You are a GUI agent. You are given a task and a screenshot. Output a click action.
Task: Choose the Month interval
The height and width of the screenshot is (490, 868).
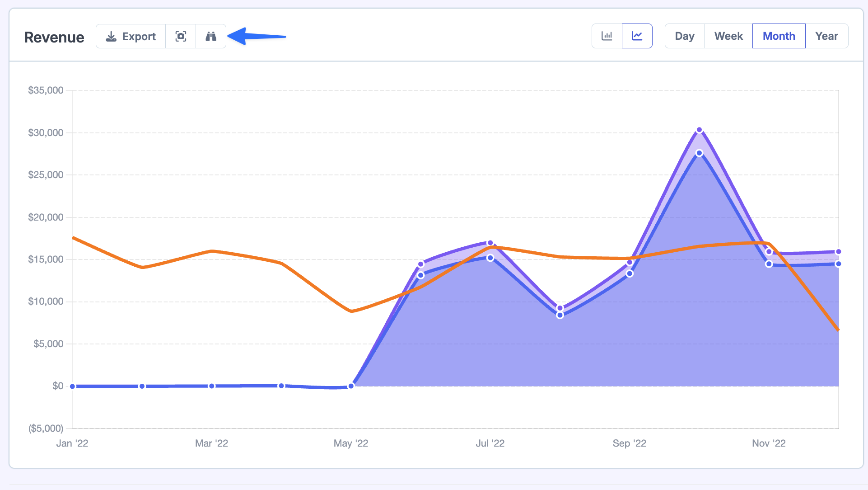(x=779, y=36)
